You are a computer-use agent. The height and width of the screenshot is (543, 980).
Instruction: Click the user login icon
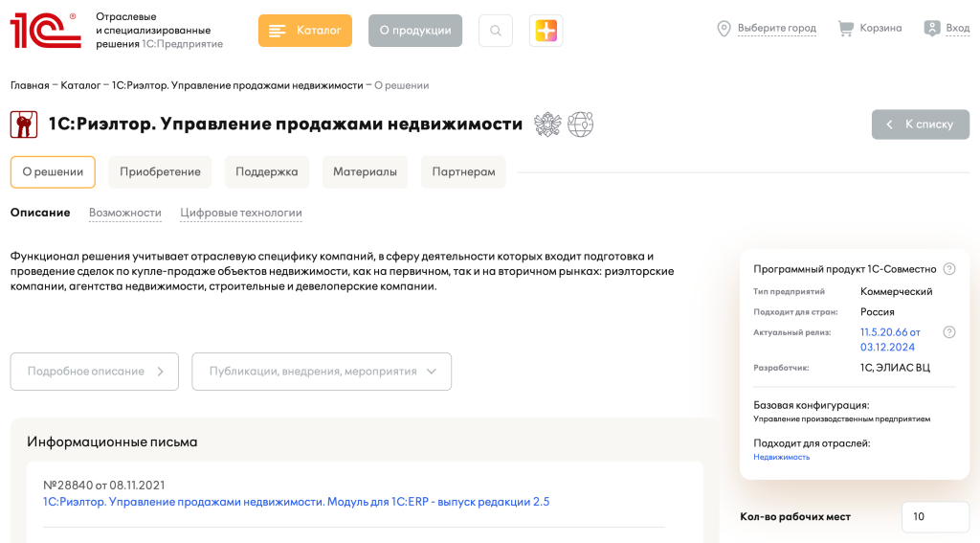931,29
